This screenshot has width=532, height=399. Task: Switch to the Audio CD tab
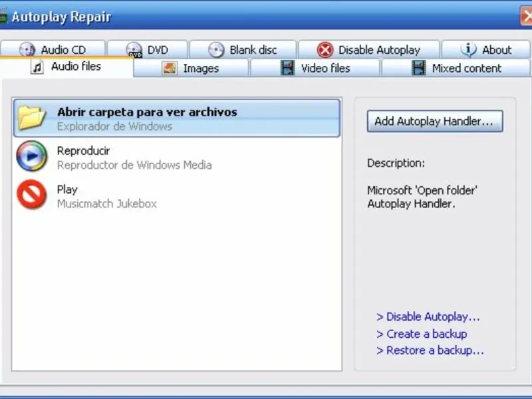coord(53,49)
